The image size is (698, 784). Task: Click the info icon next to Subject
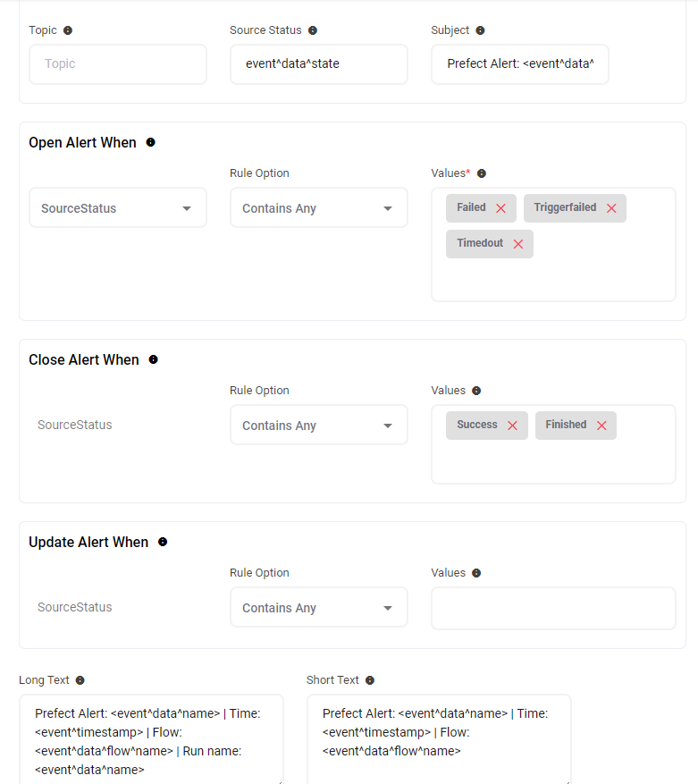pyautogui.click(x=480, y=30)
